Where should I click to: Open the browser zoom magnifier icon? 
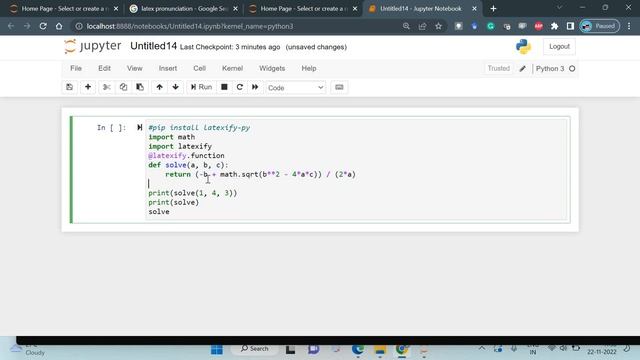[x=406, y=26]
